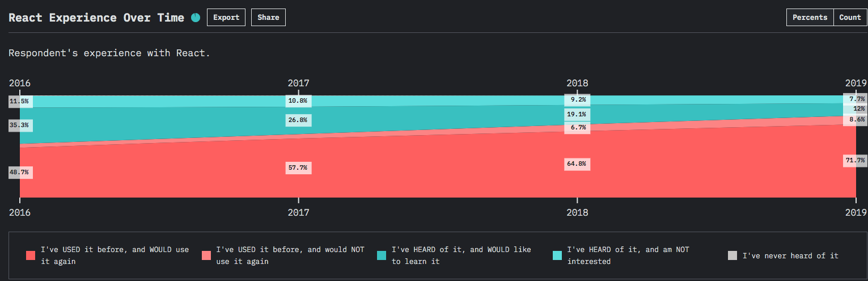Click the red 'WOULD use it again' legend swatch

(31, 255)
